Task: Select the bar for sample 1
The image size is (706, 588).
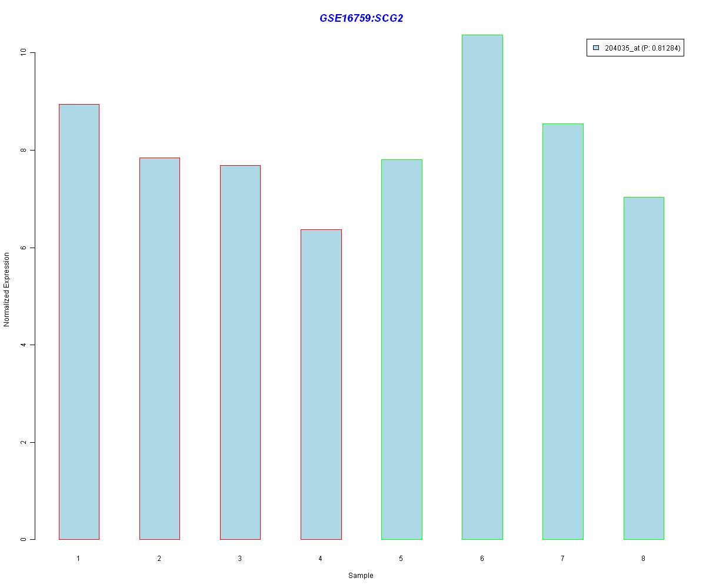Action: 79,322
